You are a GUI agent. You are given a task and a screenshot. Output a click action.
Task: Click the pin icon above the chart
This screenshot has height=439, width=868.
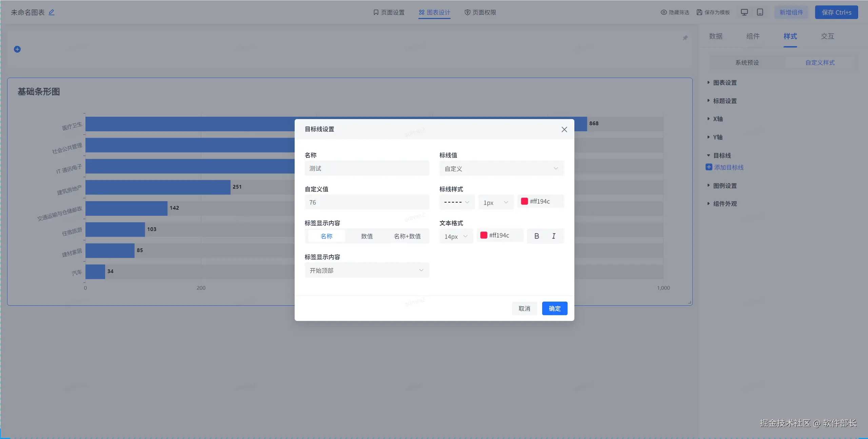coord(685,38)
